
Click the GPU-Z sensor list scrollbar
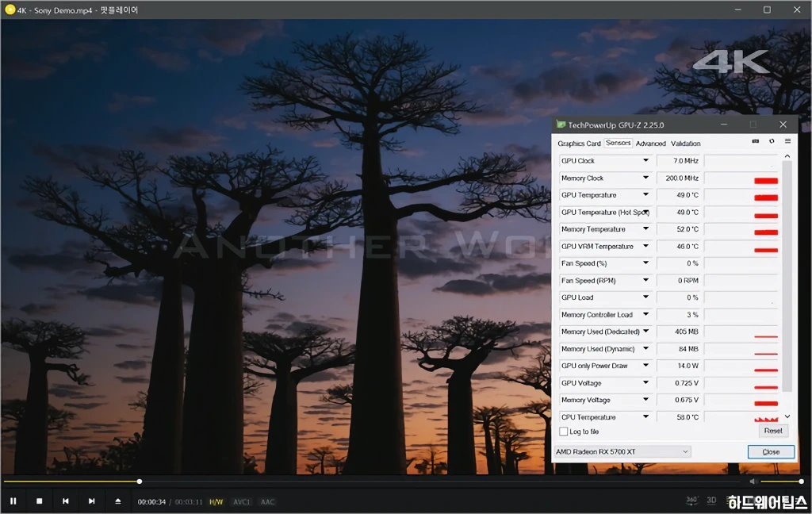click(x=787, y=276)
